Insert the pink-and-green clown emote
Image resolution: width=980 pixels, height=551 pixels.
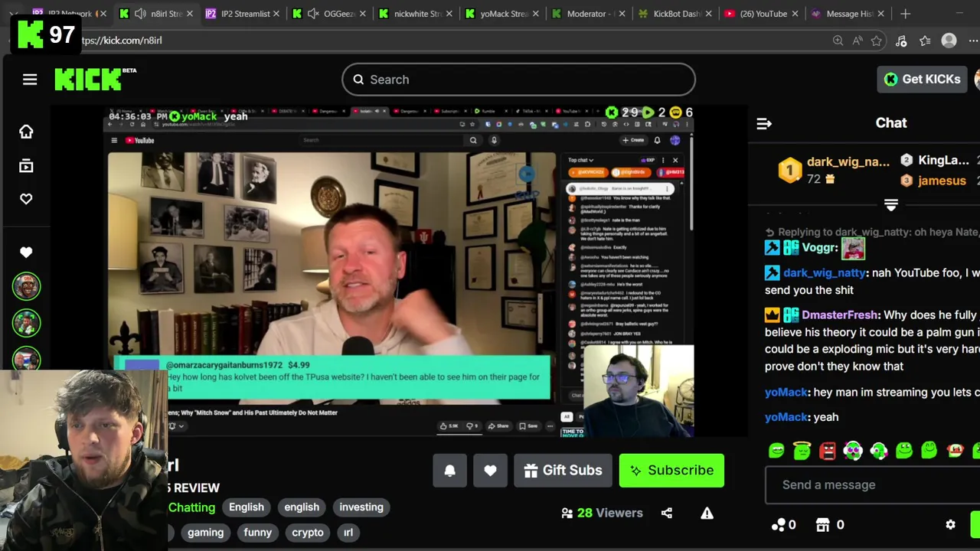tap(853, 451)
